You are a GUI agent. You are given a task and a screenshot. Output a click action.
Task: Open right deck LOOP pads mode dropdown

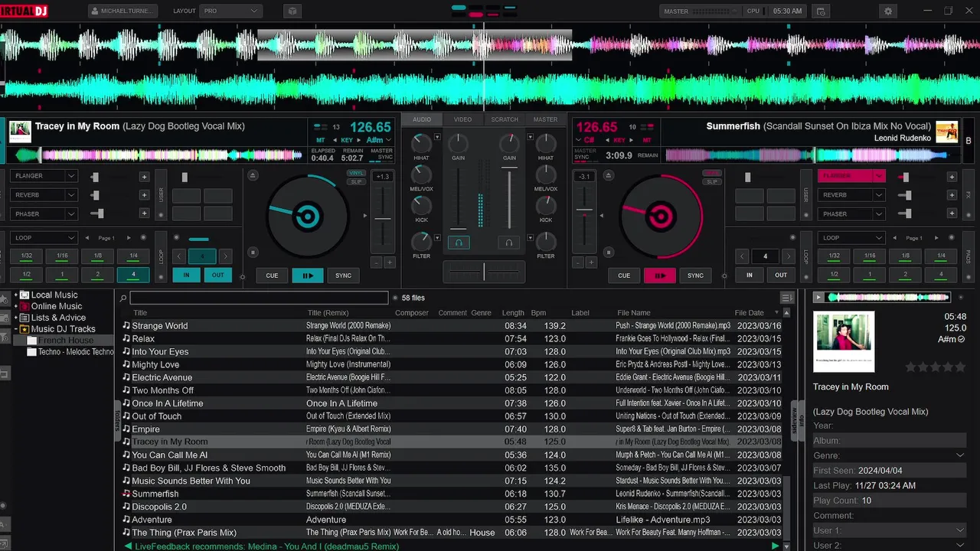pyautogui.click(x=851, y=238)
